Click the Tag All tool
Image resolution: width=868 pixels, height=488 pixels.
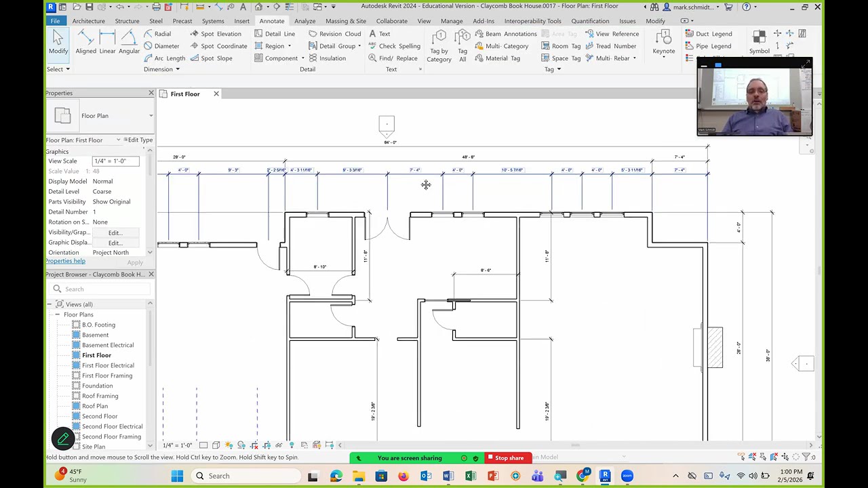click(x=462, y=46)
